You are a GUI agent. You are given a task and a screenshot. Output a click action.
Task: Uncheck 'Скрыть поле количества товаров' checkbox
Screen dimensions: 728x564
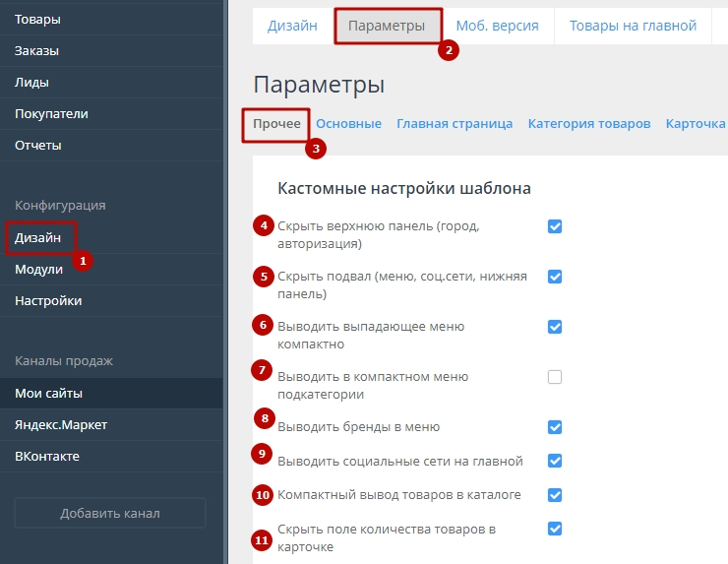pos(555,529)
